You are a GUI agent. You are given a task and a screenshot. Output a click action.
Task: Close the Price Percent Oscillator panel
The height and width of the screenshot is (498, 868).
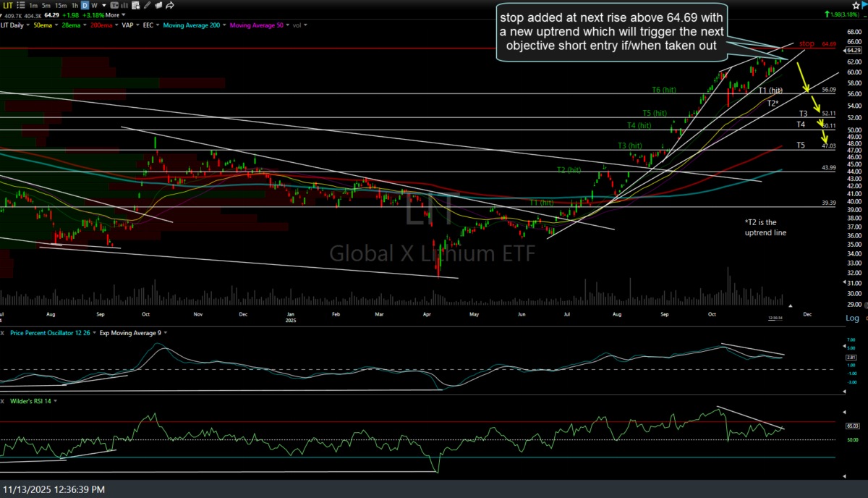point(4,332)
